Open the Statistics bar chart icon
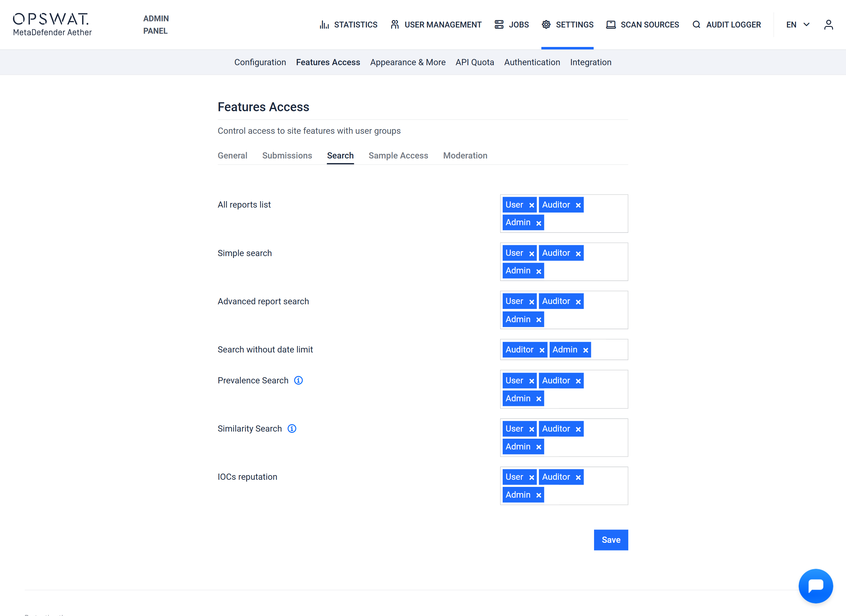The width and height of the screenshot is (846, 616). coord(324,25)
